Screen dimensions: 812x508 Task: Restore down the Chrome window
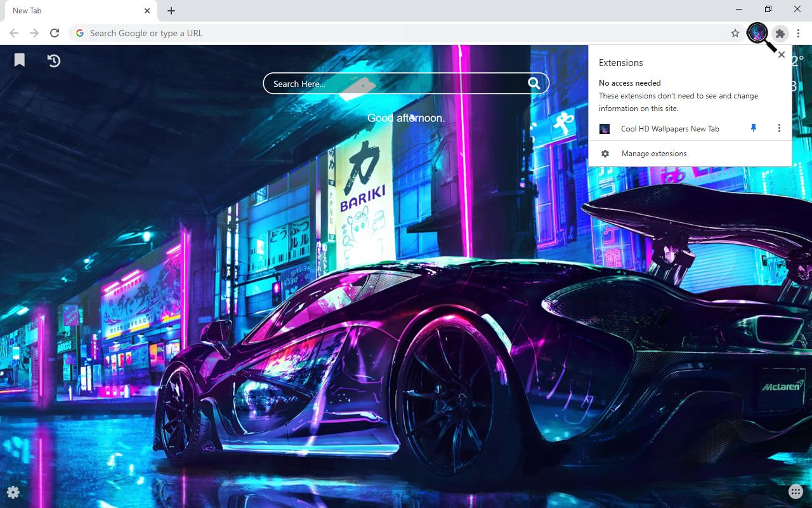(768, 10)
